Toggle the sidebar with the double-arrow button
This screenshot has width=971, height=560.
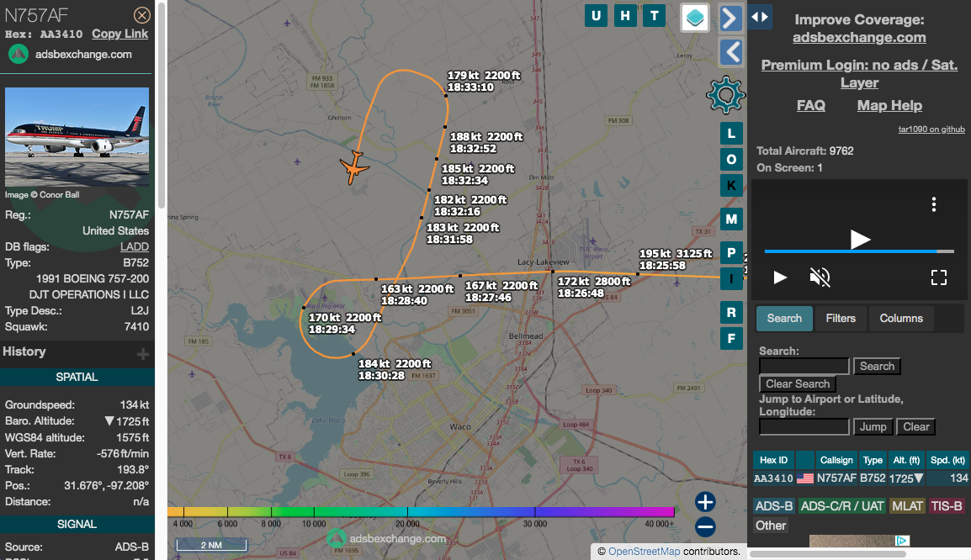760,17
